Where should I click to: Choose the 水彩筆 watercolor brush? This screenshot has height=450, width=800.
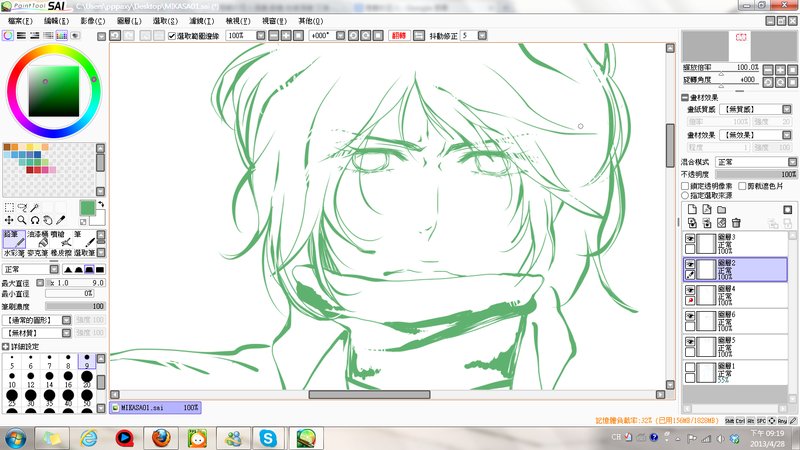(x=14, y=253)
